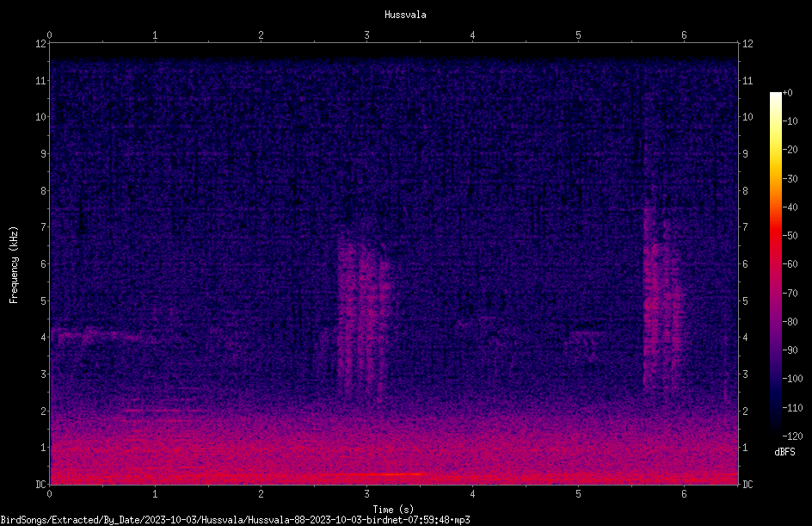
Task: Click the left axis '4' frequency label
Action: click(x=44, y=337)
